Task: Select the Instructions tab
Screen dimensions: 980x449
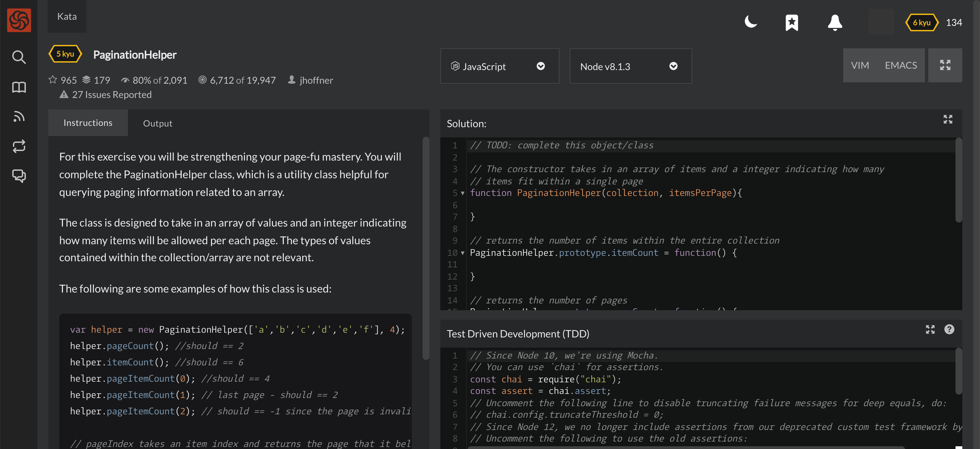Action: [88, 122]
